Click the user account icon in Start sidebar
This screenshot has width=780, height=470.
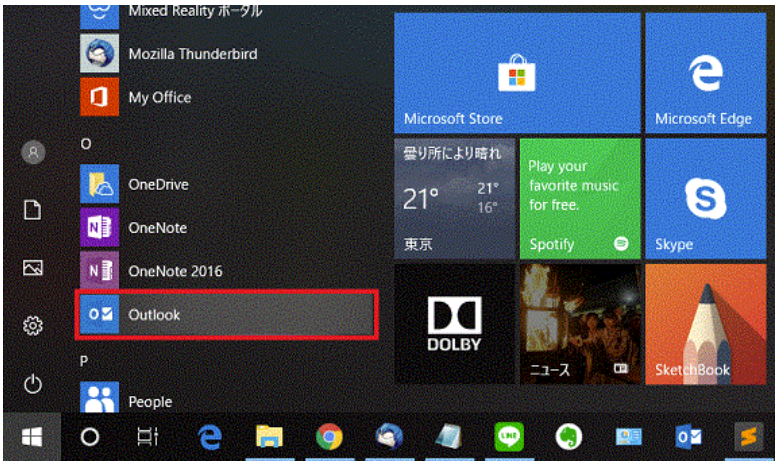coord(33,152)
